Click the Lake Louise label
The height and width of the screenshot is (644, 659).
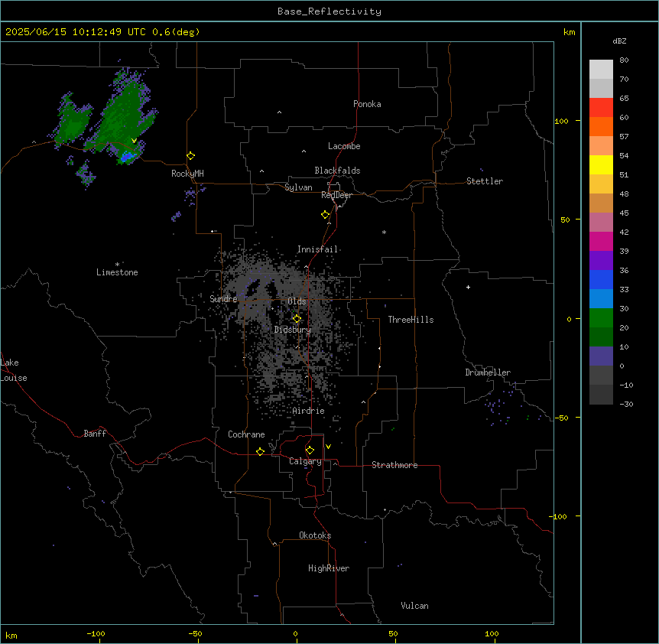click(14, 370)
